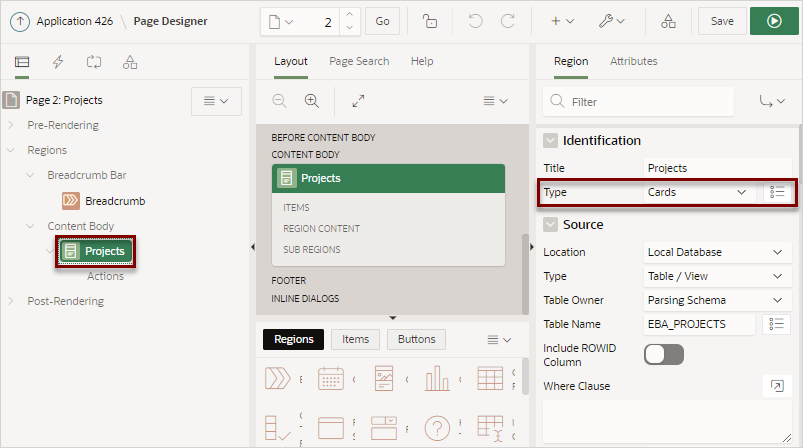This screenshot has width=803, height=448.
Task: Click the Go button
Action: point(382,22)
